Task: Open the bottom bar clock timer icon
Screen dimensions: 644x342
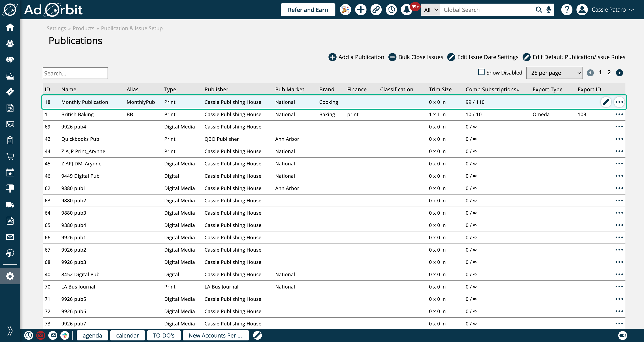Action: coord(29,336)
